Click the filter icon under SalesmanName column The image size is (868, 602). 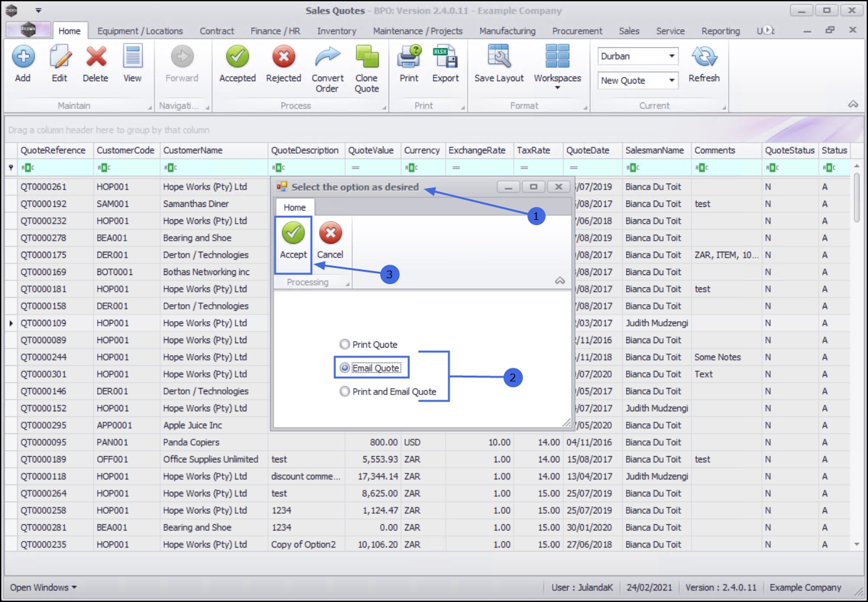coord(633,168)
